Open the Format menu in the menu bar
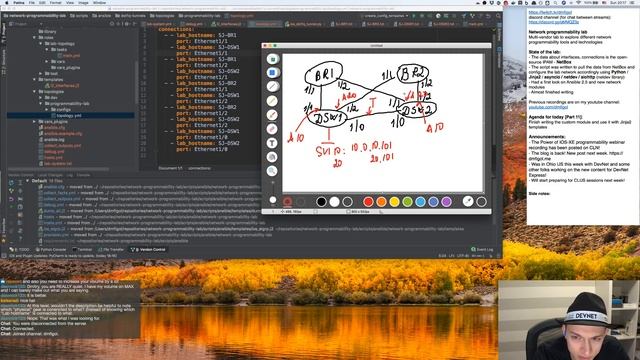 coord(56,2)
